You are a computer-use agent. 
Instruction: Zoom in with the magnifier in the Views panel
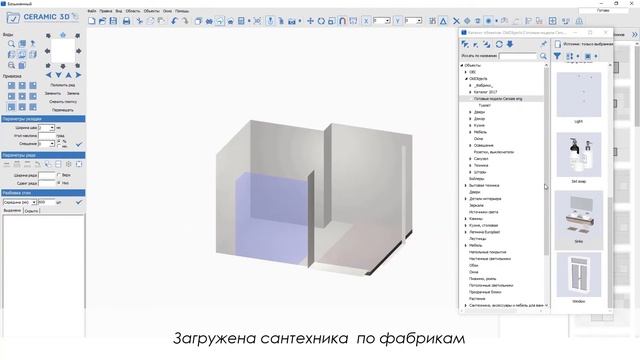(11, 44)
